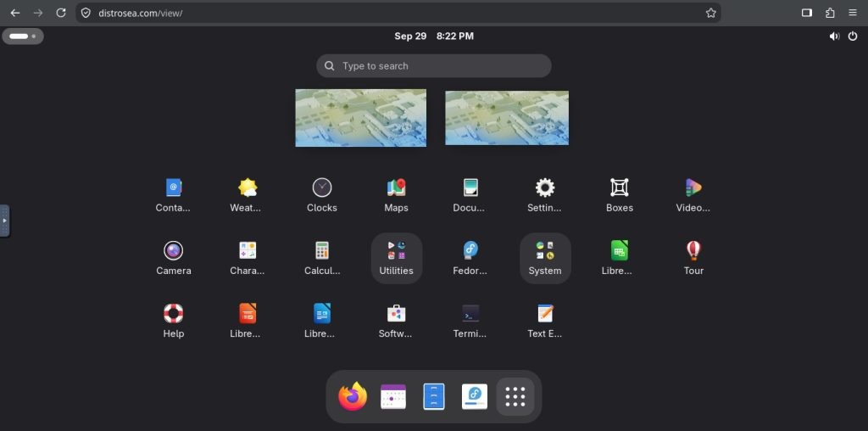Reload the distrosea page

point(61,13)
